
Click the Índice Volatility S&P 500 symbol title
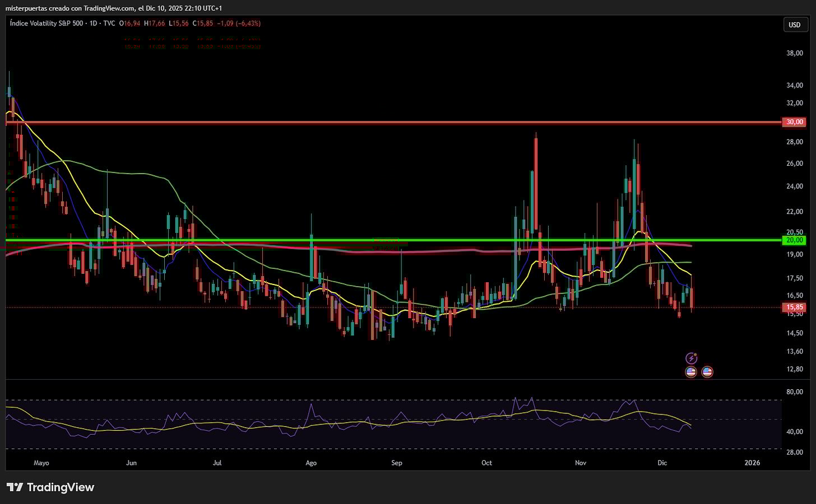(x=46, y=24)
